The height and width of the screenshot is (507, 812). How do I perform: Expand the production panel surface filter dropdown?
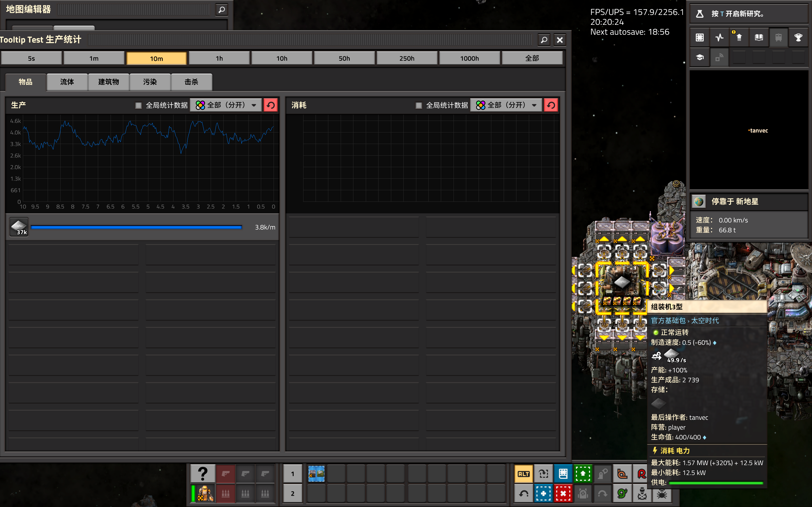tap(226, 105)
